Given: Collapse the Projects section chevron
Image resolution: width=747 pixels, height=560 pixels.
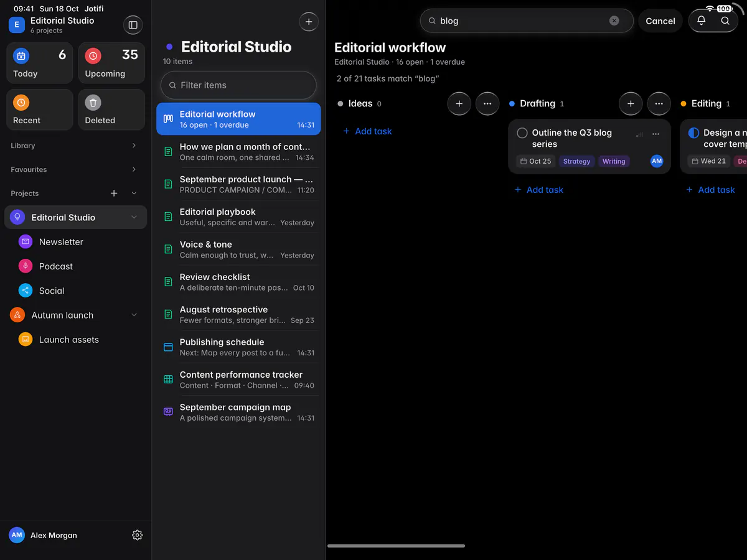Looking at the screenshot, I should 134,194.
